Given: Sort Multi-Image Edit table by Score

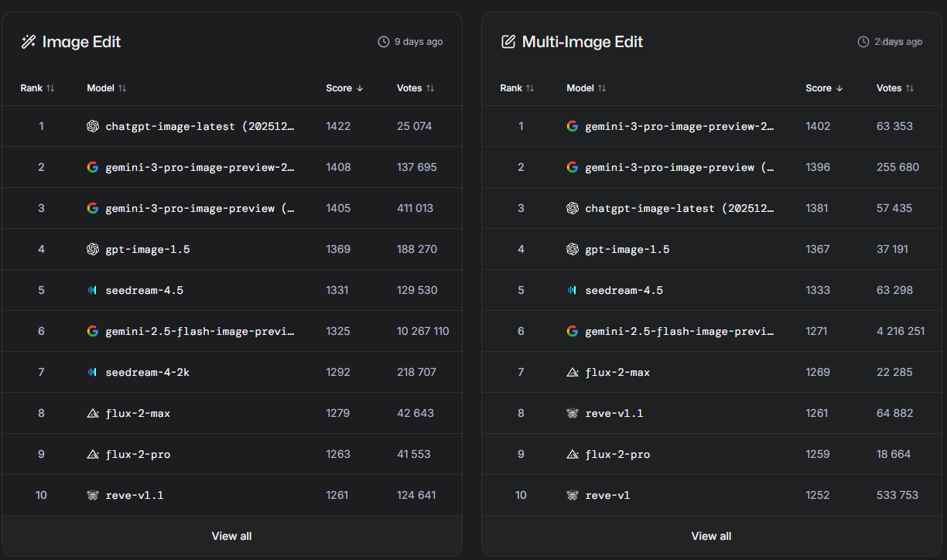Looking at the screenshot, I should 824,88.
